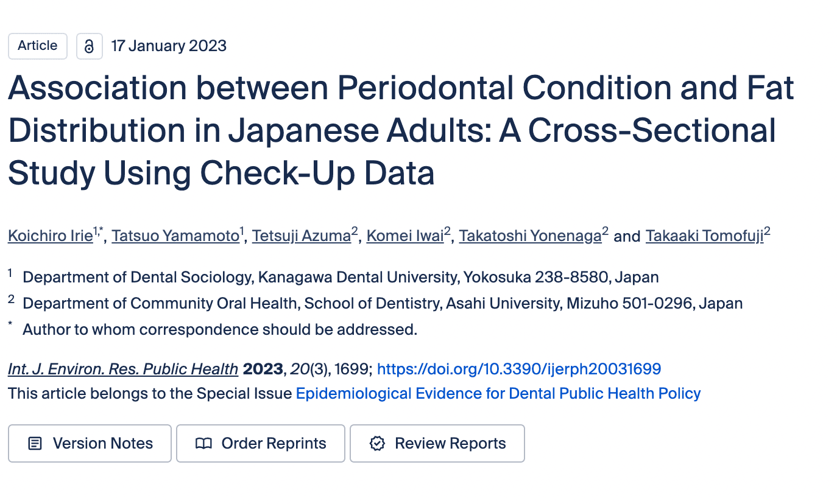Click the Order Reprints book icon

203,444
